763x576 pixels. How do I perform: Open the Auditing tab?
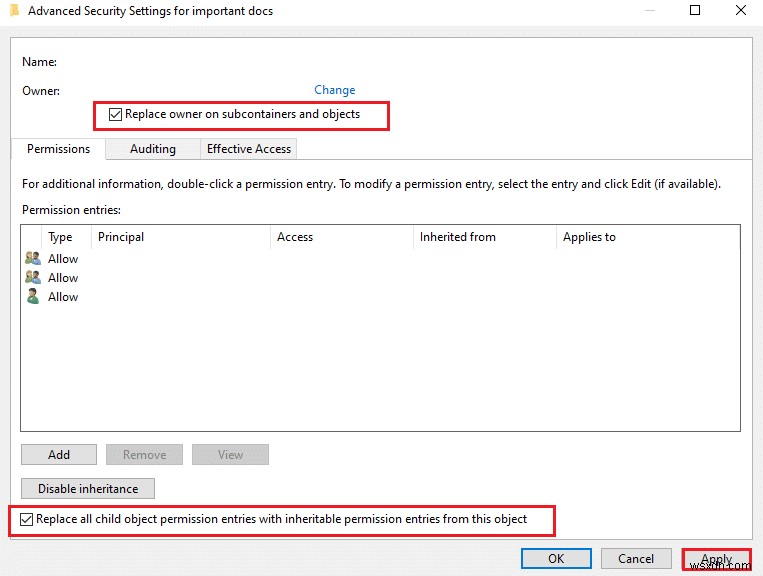(x=153, y=149)
